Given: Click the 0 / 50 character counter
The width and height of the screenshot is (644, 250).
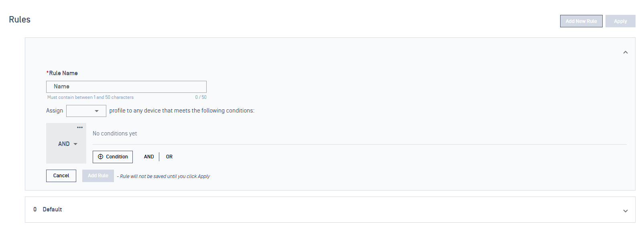Looking at the screenshot, I should (x=201, y=97).
